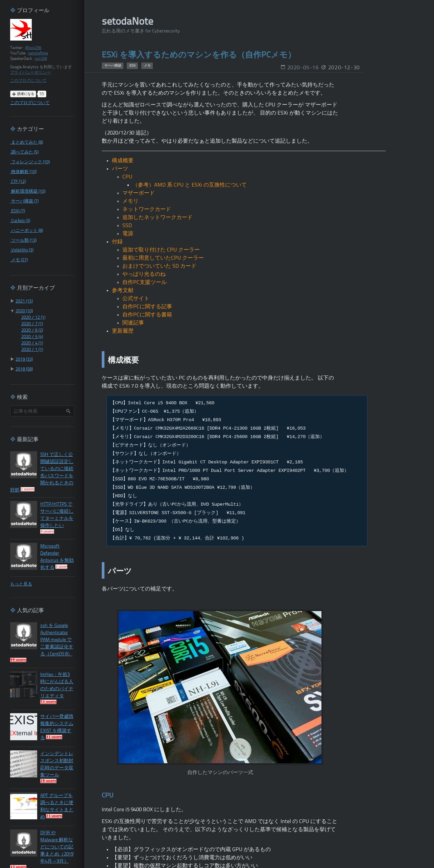This screenshot has width=434, height=868.
Task: Jump to 更新履歴 in table of contents
Action: tap(123, 331)
